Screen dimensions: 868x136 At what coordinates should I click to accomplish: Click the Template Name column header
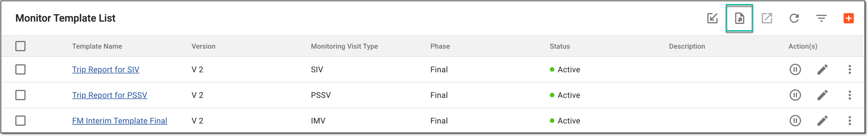click(x=97, y=46)
